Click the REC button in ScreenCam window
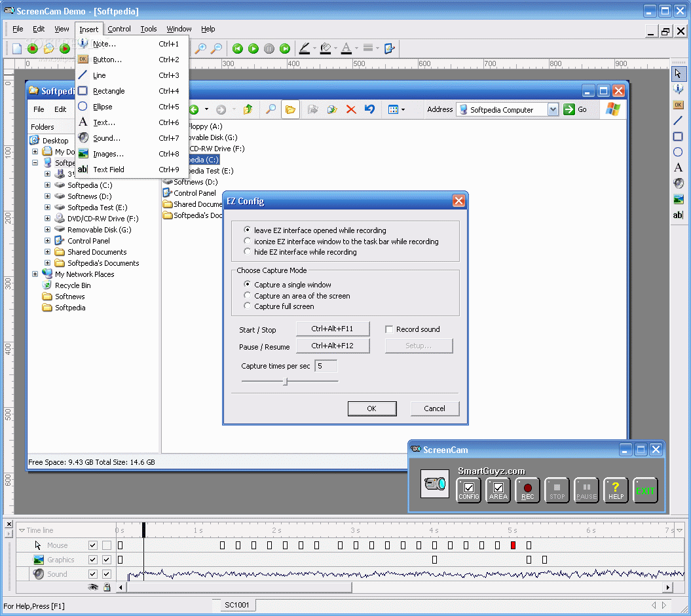 (x=527, y=490)
